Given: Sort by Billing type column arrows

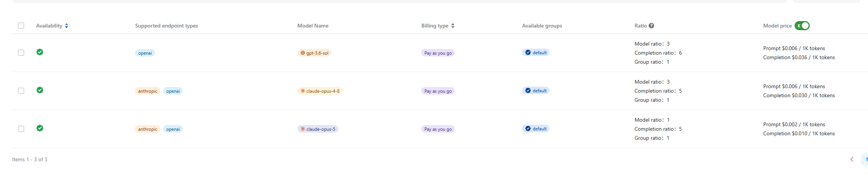Looking at the screenshot, I should pyautogui.click(x=453, y=26).
